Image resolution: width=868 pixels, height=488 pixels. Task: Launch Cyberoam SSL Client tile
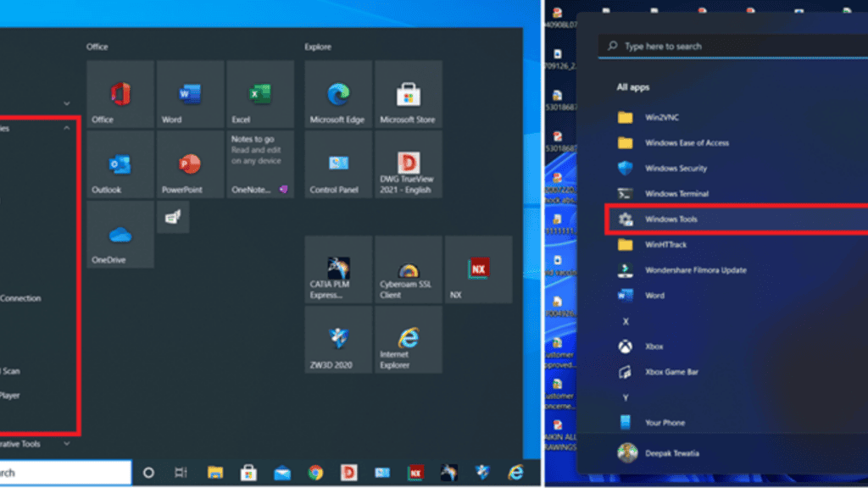(x=409, y=269)
